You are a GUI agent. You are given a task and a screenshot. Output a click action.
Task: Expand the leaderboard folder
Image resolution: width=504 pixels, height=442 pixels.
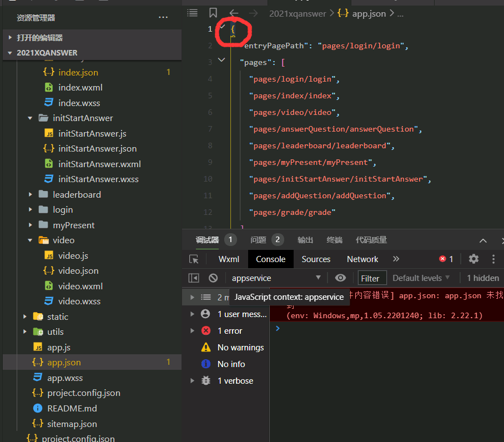pyautogui.click(x=30, y=194)
